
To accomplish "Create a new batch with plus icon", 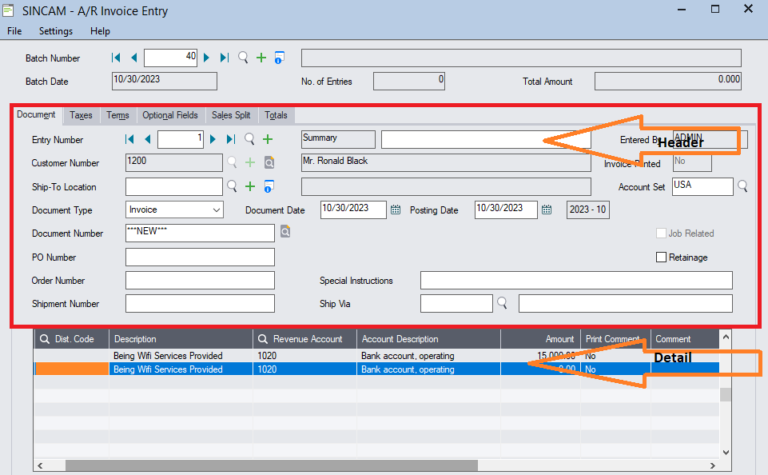I will (x=261, y=58).
